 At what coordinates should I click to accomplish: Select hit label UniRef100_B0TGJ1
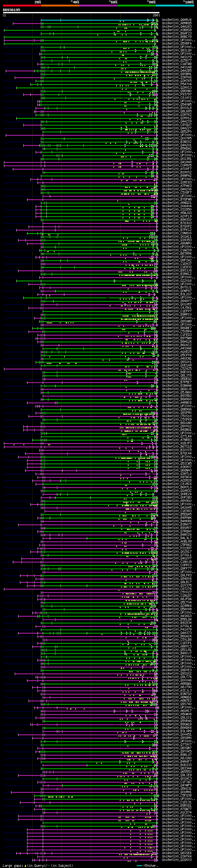[x=176, y=287]
